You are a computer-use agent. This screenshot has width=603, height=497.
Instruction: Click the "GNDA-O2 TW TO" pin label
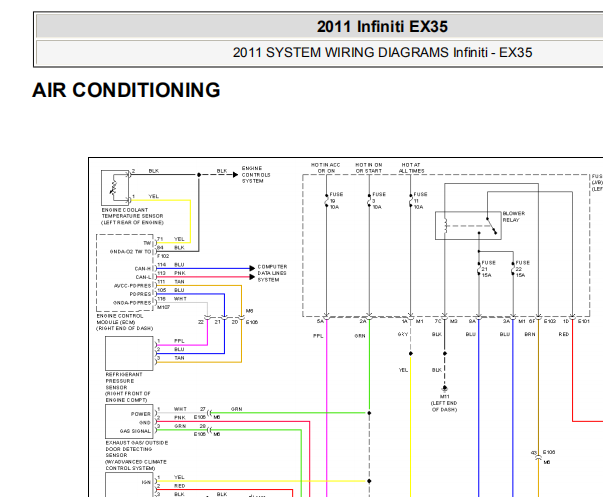click(x=131, y=252)
